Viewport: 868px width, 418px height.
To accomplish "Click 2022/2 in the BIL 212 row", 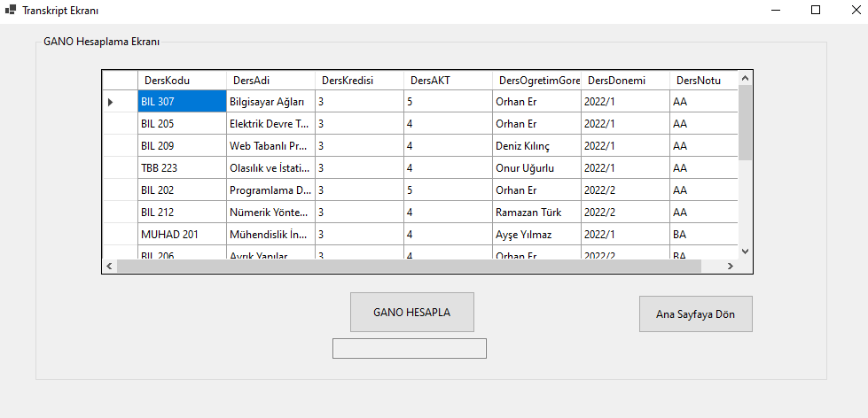I will [x=625, y=212].
